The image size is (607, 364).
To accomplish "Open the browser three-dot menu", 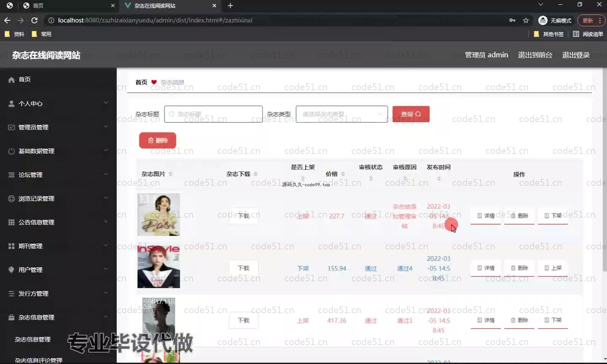I will point(600,20).
